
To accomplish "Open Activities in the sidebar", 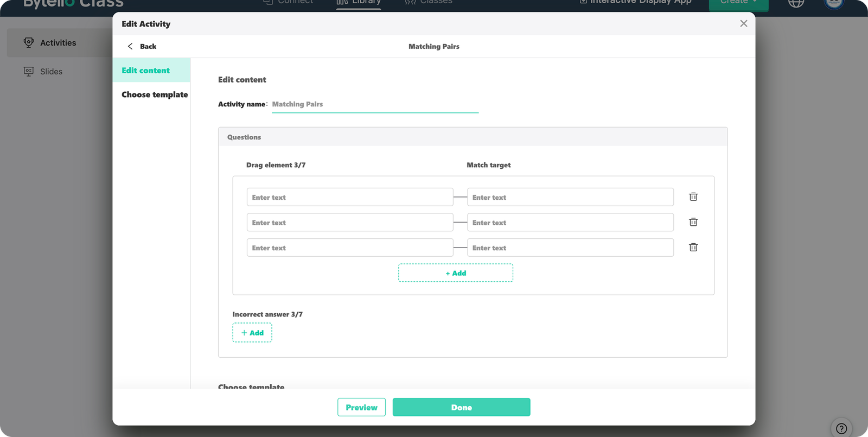I will 58,43.
